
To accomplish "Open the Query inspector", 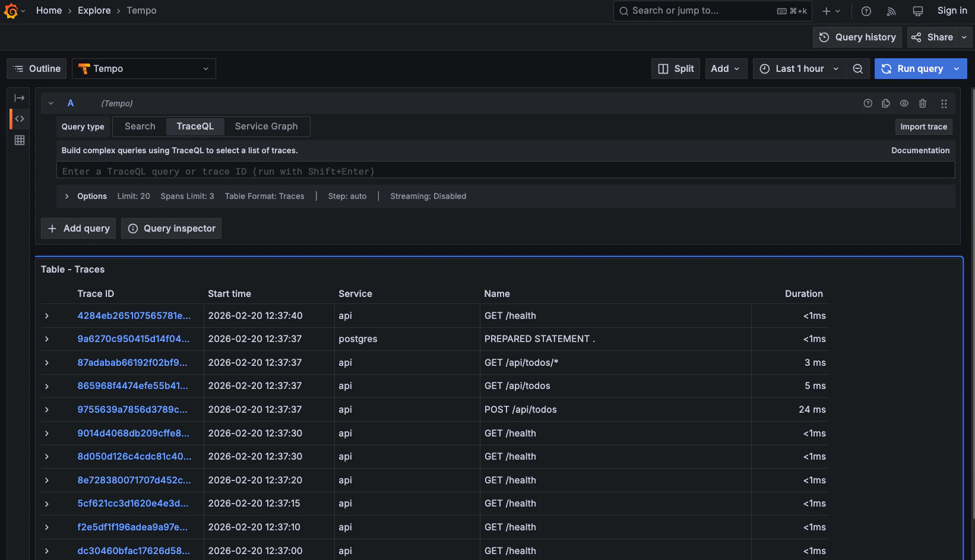I will pyautogui.click(x=172, y=229).
